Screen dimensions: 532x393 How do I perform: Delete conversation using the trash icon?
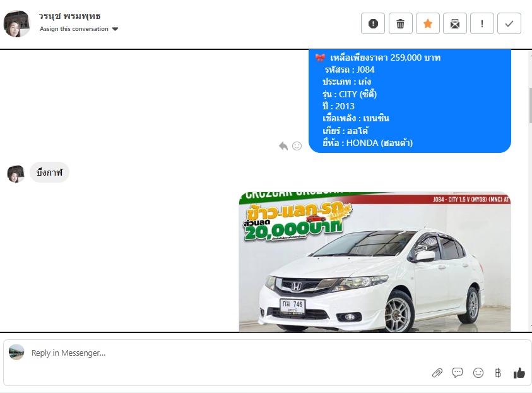point(400,24)
